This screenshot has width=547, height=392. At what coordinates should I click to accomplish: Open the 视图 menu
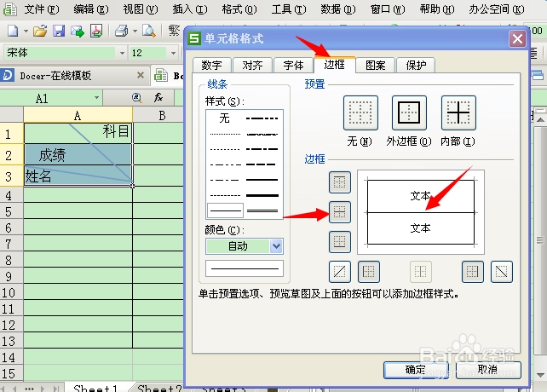[x=141, y=9]
